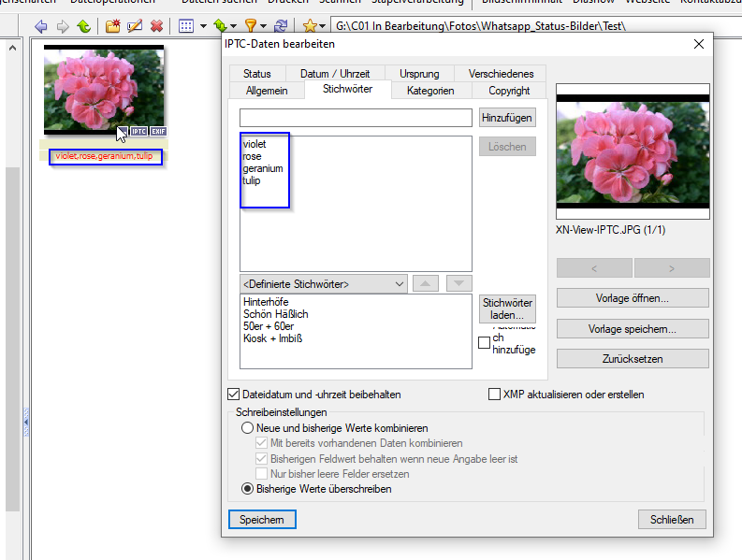Open the funnel filter dropdown arrow
This screenshot has height=560, width=742.
click(264, 26)
